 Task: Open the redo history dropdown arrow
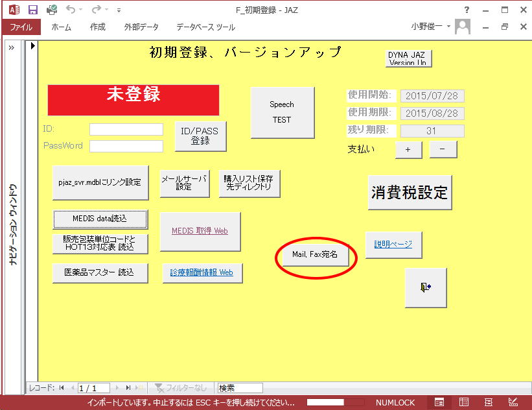coord(106,10)
